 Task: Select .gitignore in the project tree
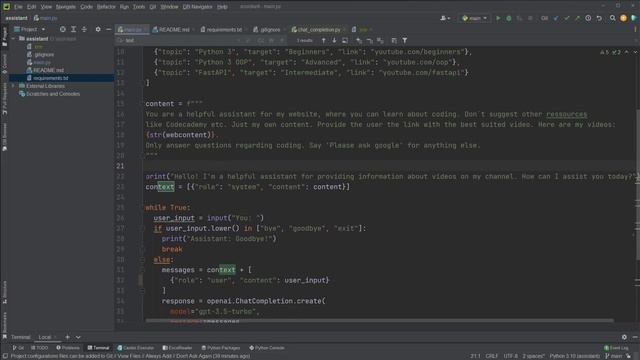44,55
